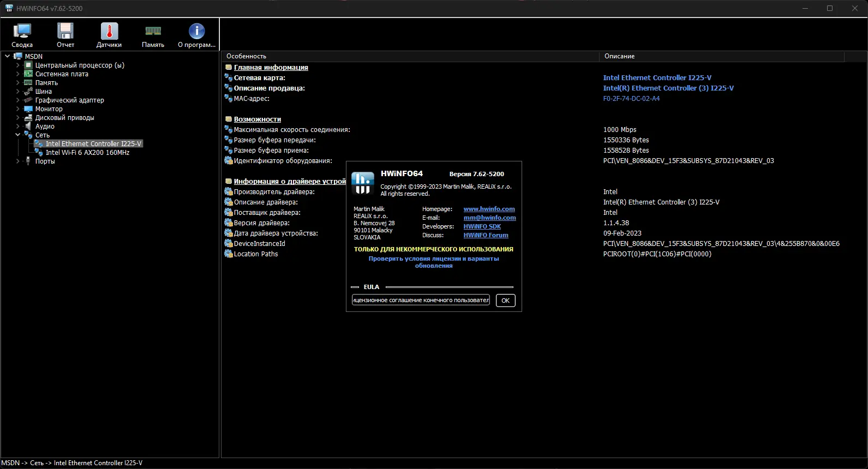
Task: Click the OK button in About dialog
Action: pos(505,300)
